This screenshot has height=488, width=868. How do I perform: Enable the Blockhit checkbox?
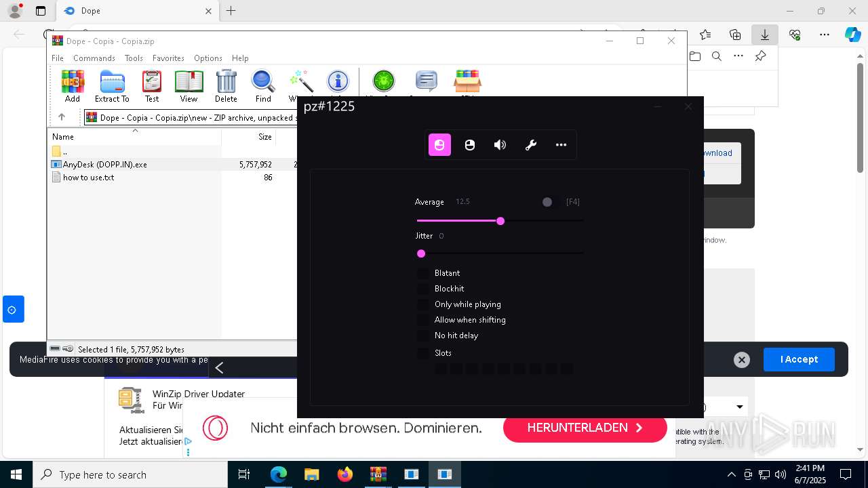pyautogui.click(x=423, y=289)
